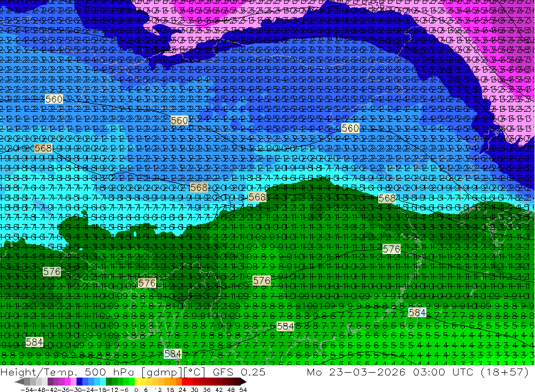Click the leftmost 584 contour label
The width and height of the screenshot is (535, 392).
click(34, 342)
